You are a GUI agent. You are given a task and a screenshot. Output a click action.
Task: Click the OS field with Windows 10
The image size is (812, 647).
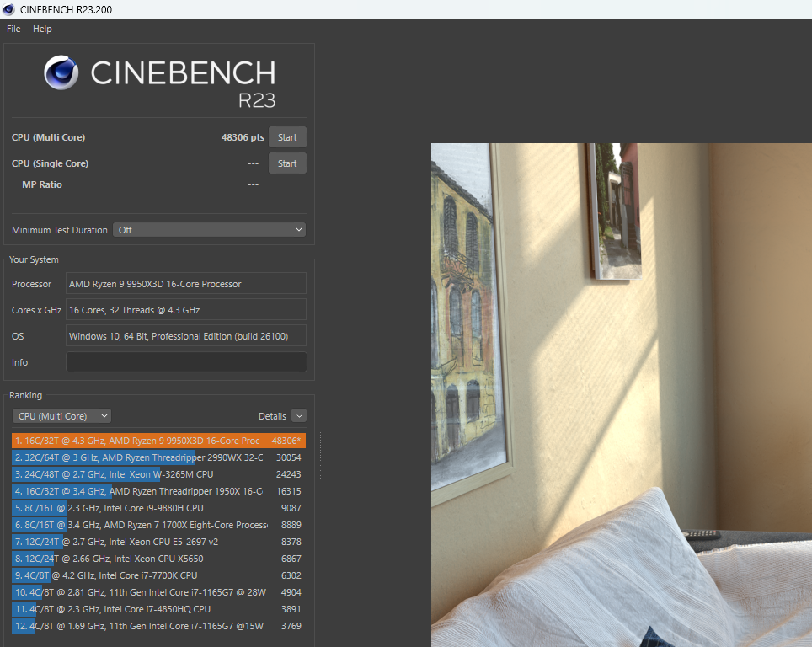[x=186, y=336]
